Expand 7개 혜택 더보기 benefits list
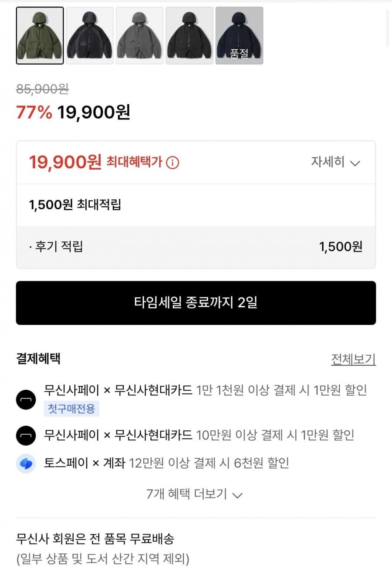 point(195,494)
